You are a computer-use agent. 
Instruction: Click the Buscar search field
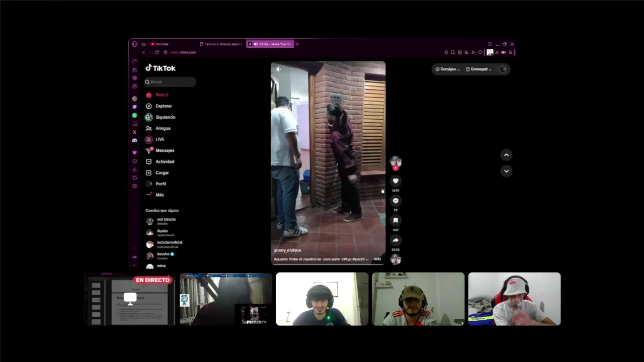tap(171, 81)
